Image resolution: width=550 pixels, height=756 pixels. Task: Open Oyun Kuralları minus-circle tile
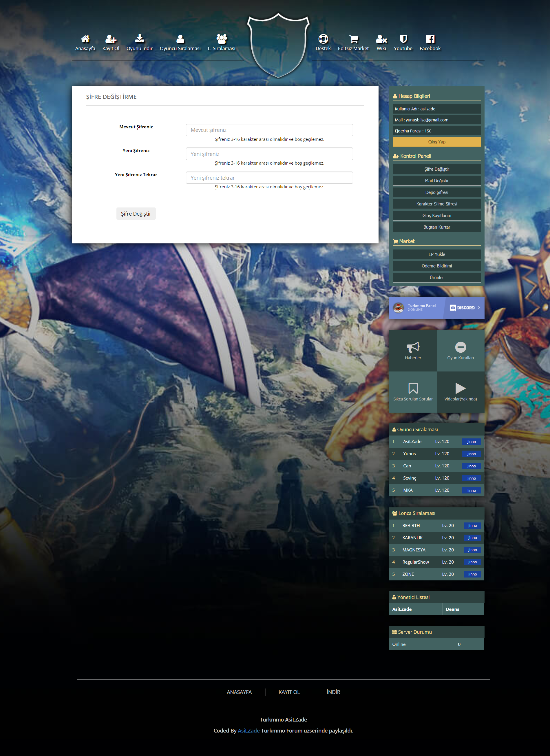[x=461, y=351]
